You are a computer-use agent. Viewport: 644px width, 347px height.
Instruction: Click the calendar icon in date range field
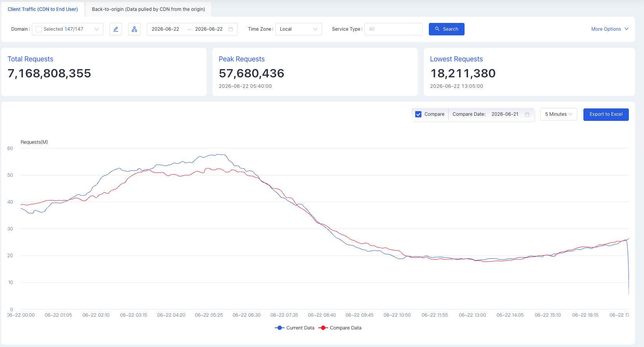[231, 29]
